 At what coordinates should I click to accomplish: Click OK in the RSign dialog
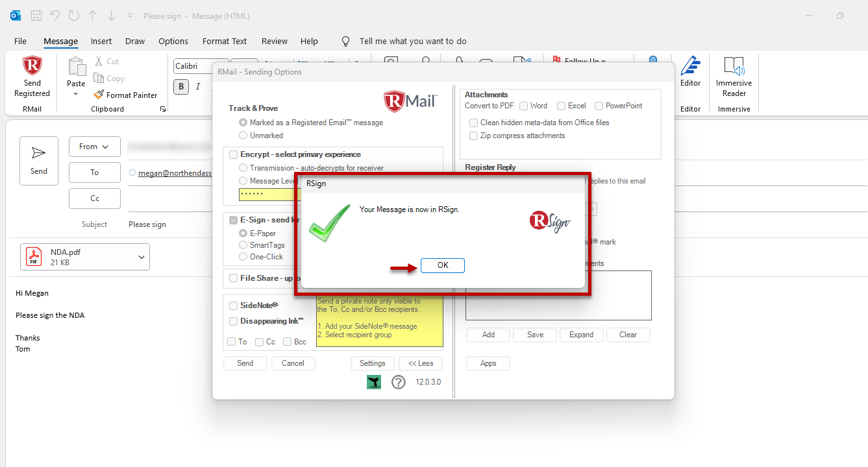442,265
